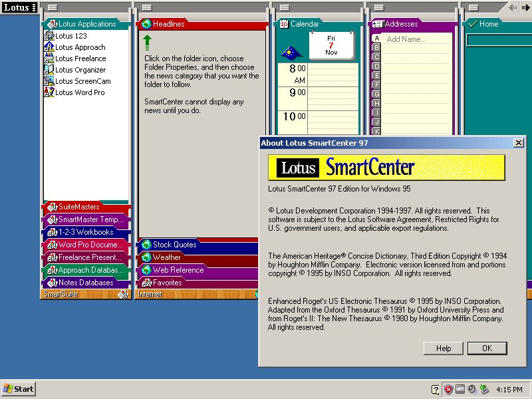
Task: Click the VMware tools tray icon
Action: pos(460,389)
